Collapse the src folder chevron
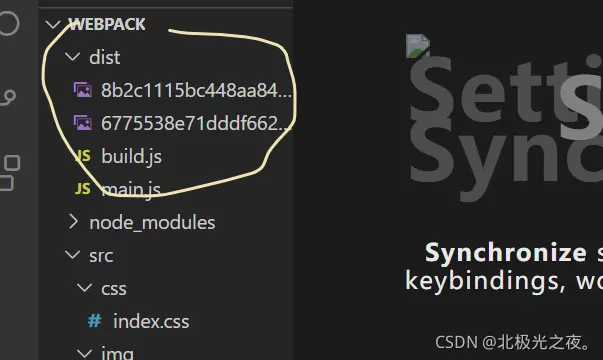 [x=72, y=255]
